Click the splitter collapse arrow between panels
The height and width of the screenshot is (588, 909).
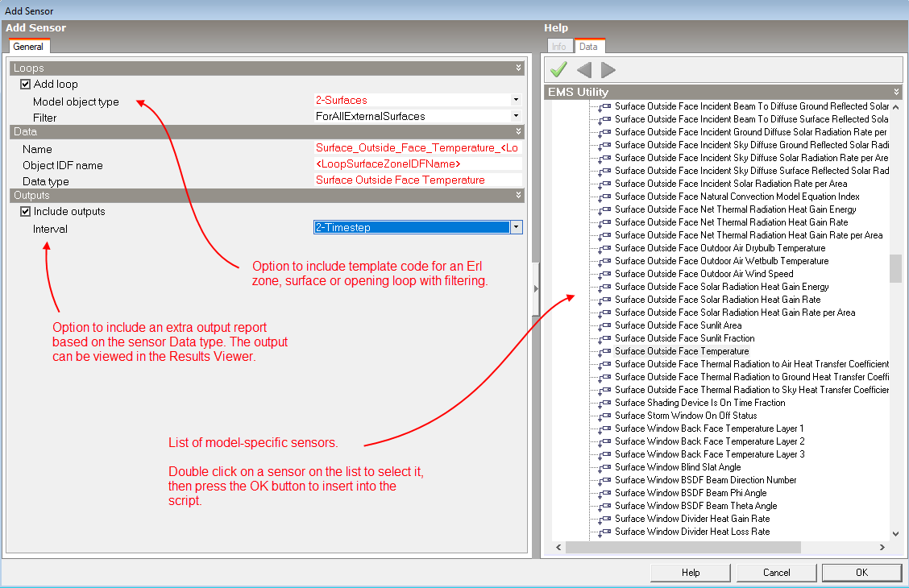[x=536, y=289]
